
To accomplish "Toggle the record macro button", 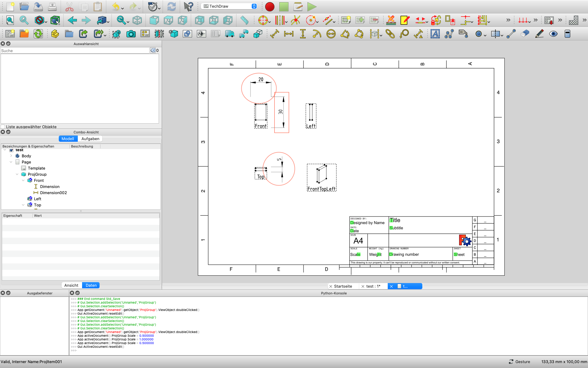I will (270, 6).
